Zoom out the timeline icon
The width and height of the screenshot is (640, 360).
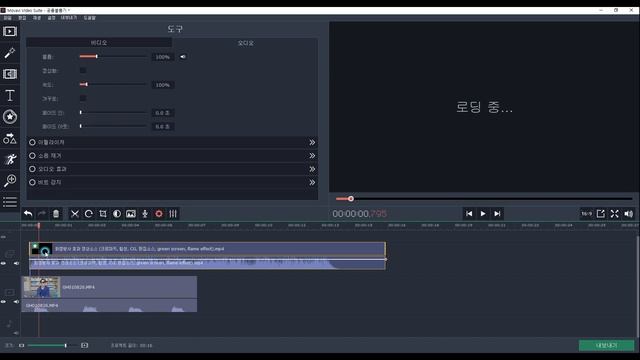point(22,345)
